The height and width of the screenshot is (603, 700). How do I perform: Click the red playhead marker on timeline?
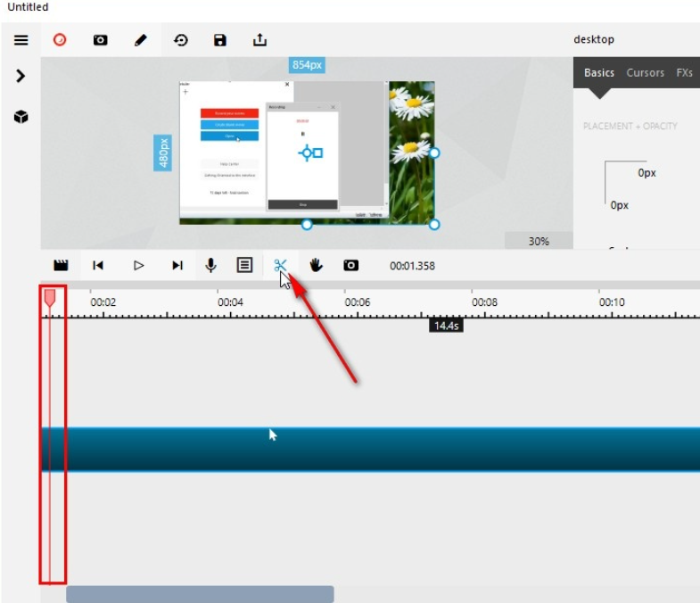pyautogui.click(x=50, y=299)
